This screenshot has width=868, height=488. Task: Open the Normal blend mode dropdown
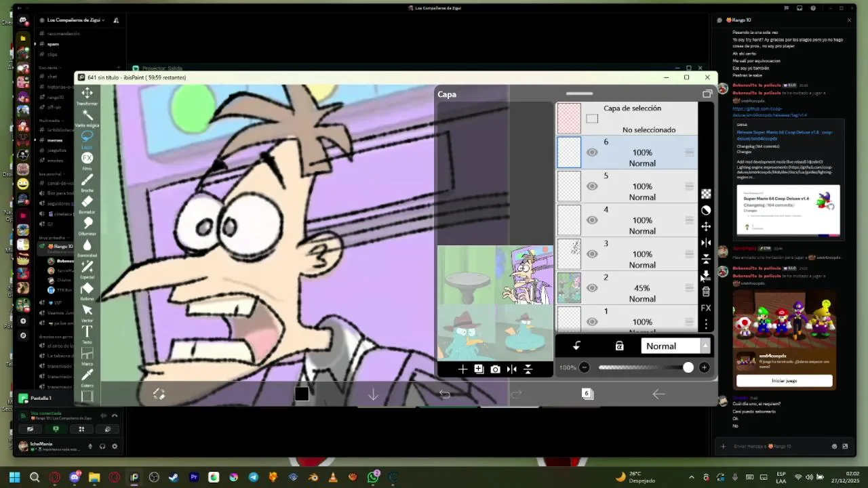[x=675, y=346]
